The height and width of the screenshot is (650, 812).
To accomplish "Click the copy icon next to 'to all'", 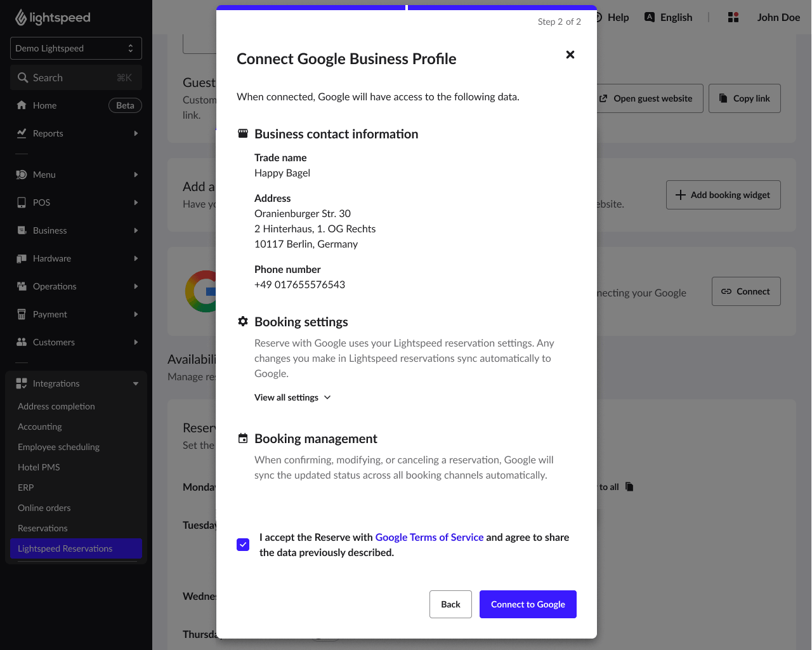I will point(629,487).
